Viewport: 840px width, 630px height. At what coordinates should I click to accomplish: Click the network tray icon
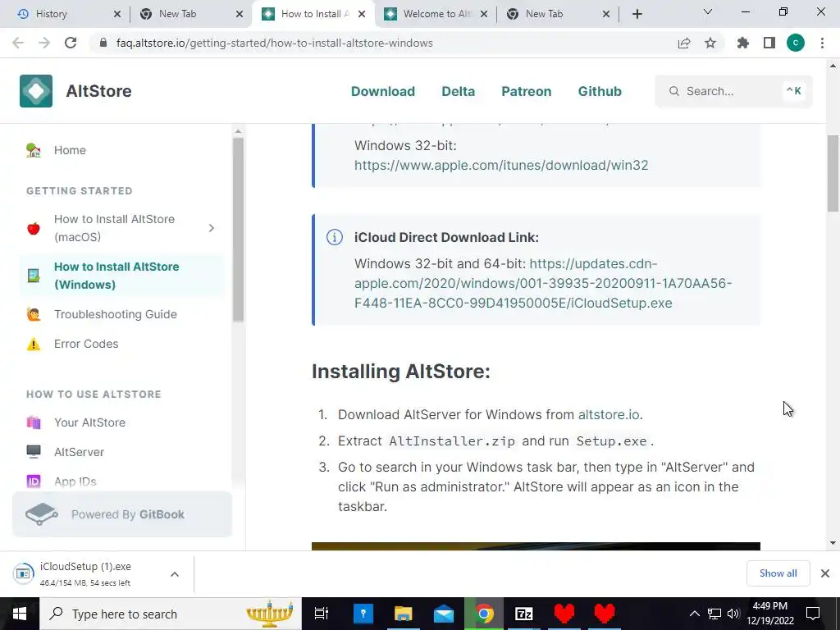(714, 614)
